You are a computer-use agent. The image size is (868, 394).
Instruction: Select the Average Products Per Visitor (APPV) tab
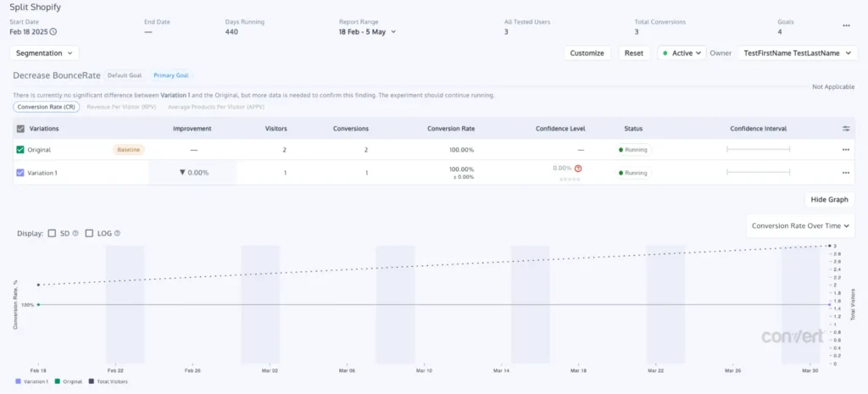click(216, 107)
